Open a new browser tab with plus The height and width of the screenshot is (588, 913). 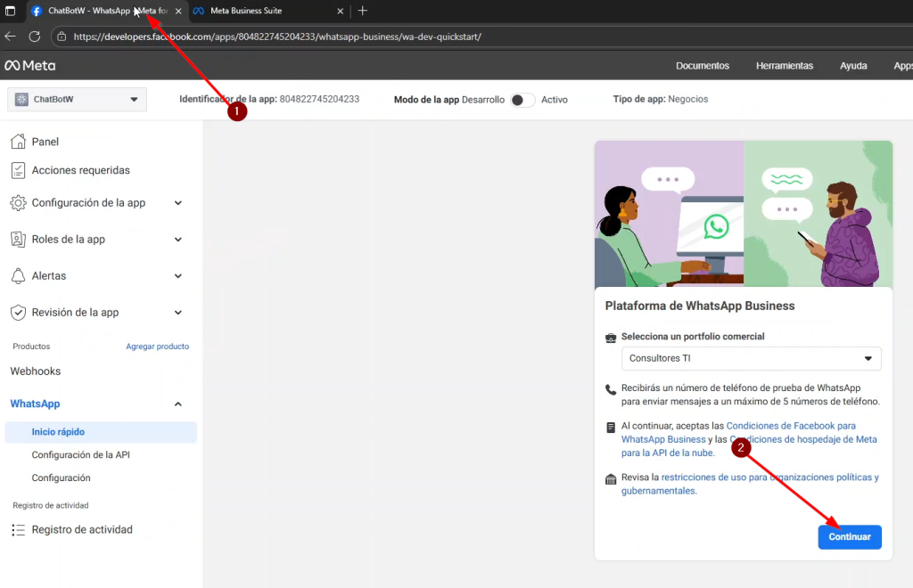363,11
